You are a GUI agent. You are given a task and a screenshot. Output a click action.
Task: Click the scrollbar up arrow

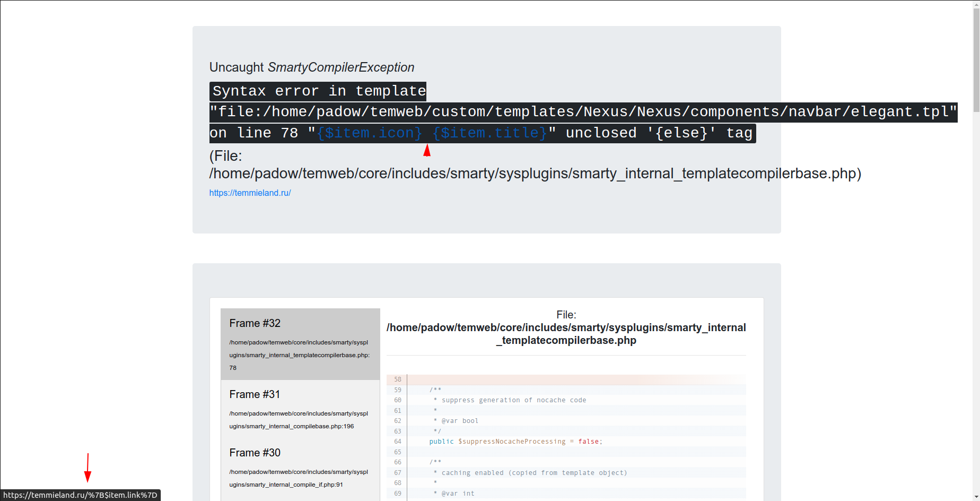click(x=976, y=4)
